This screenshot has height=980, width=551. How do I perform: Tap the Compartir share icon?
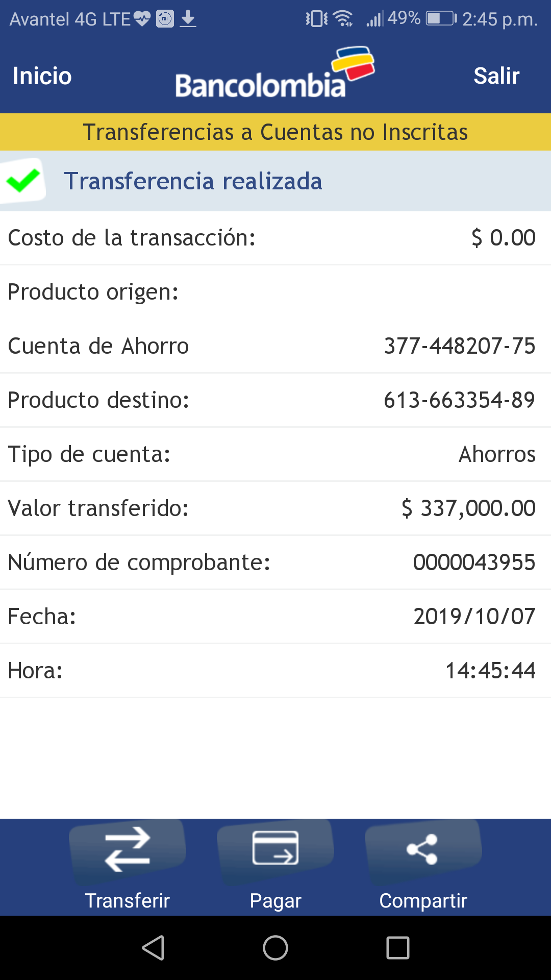pyautogui.click(x=422, y=849)
